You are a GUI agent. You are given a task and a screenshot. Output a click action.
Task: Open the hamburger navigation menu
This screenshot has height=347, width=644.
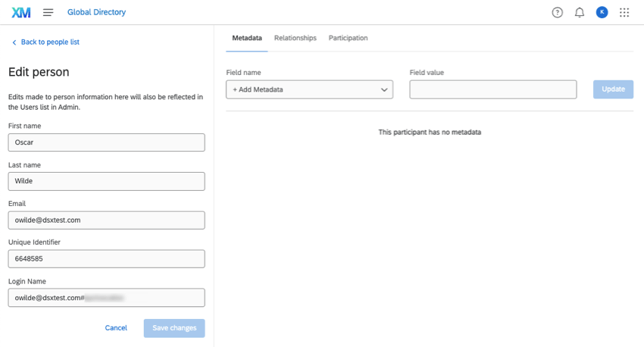pyautogui.click(x=48, y=12)
